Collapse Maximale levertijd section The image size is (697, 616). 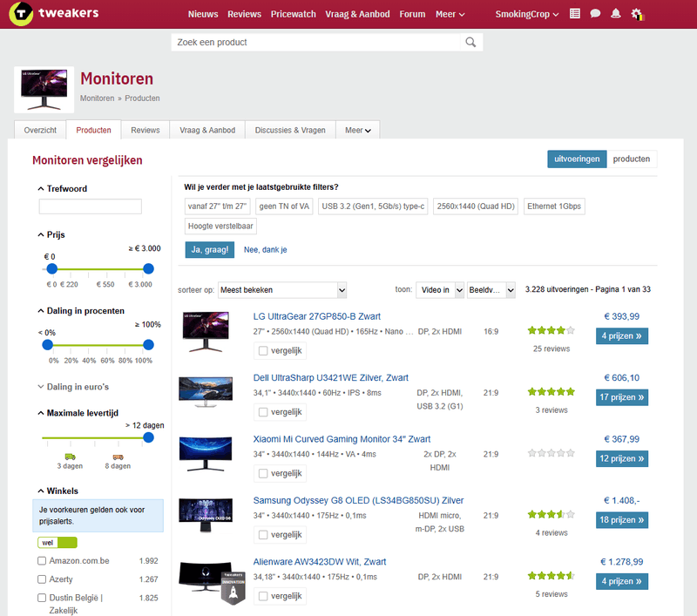point(78,413)
